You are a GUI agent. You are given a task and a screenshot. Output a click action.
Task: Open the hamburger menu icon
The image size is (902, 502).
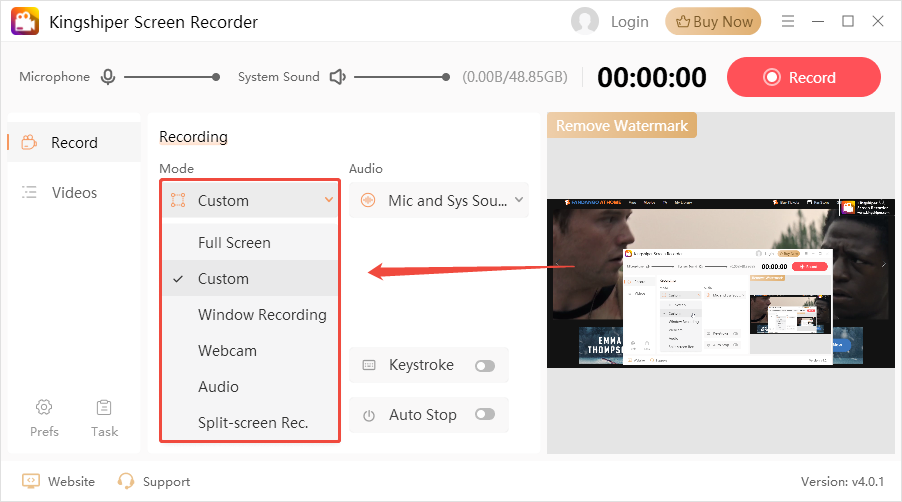pos(788,21)
